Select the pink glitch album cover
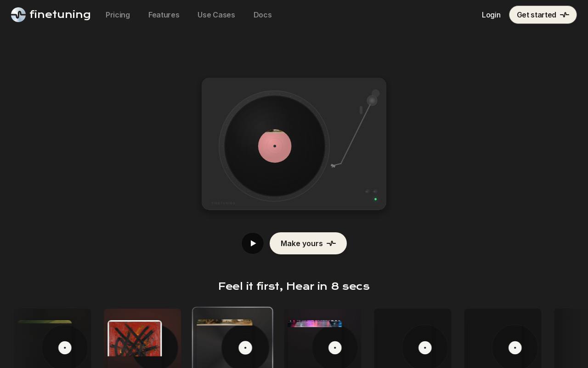Viewport: 588px width, 368px height. (x=315, y=324)
